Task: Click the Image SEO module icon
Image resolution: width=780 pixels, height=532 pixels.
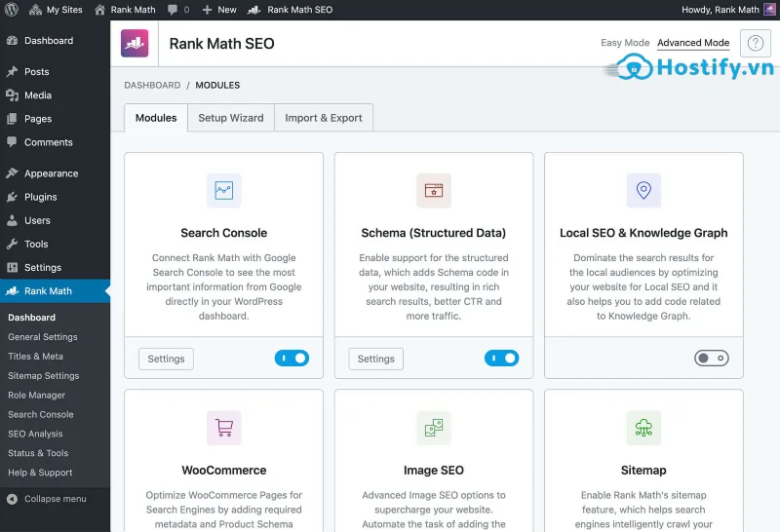Action: pos(434,428)
